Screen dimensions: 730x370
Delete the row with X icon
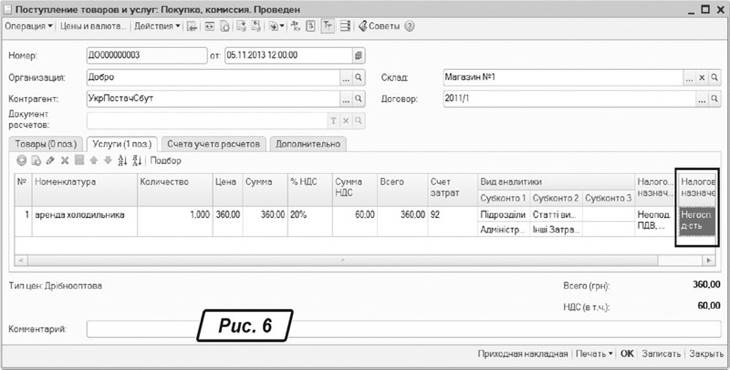[x=65, y=161]
